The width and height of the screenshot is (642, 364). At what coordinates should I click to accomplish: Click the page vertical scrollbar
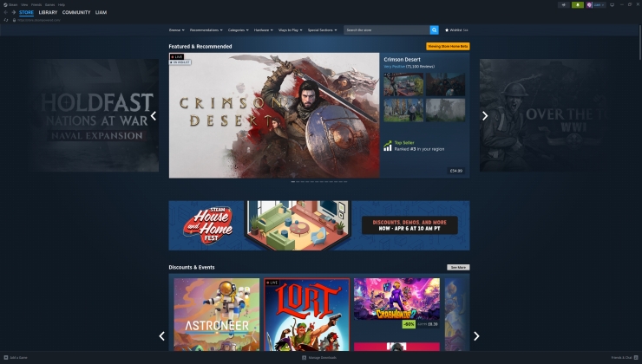(639, 43)
